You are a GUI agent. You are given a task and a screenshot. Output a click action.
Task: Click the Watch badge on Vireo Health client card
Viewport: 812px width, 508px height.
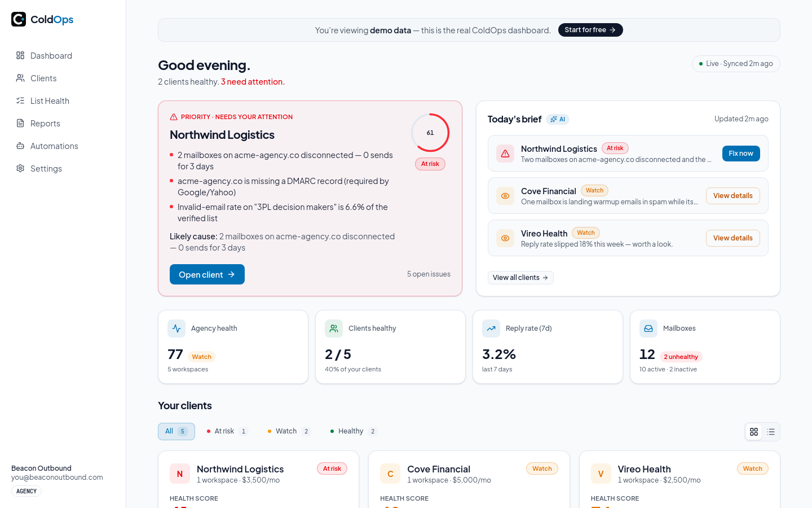753,469
